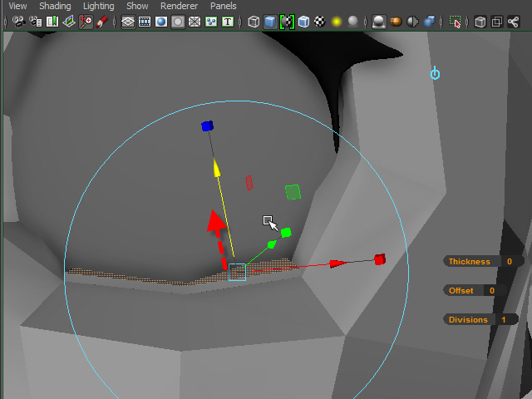
Task: Click the Divisions label
Action: pos(468,319)
